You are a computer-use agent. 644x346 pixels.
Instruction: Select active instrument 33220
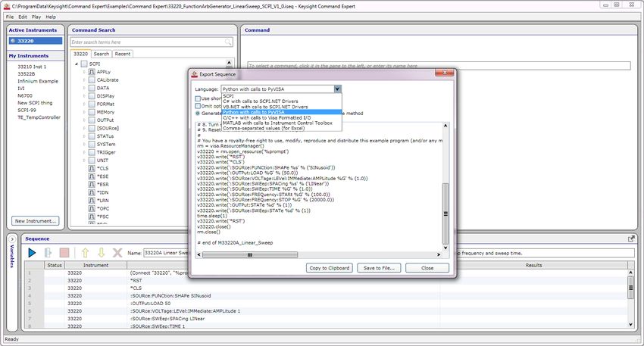point(36,41)
